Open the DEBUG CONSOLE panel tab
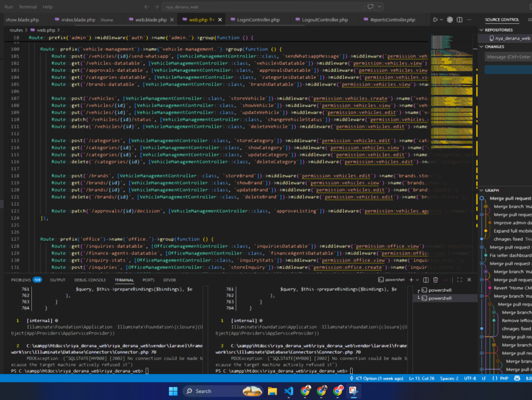 click(x=90, y=280)
